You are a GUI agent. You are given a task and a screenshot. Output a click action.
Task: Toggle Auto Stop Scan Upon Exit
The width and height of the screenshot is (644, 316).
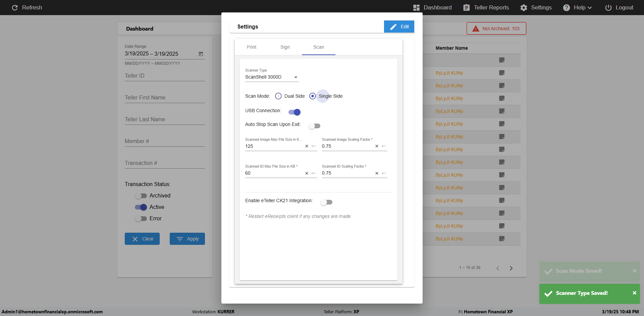[314, 126]
